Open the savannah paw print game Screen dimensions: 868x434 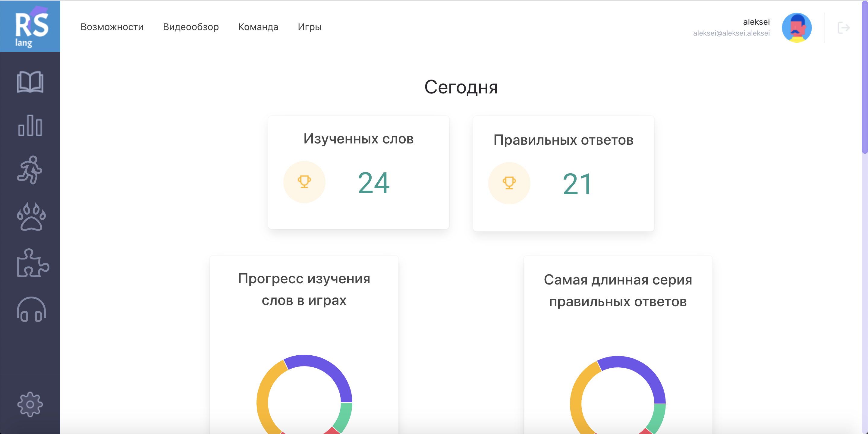(31, 217)
